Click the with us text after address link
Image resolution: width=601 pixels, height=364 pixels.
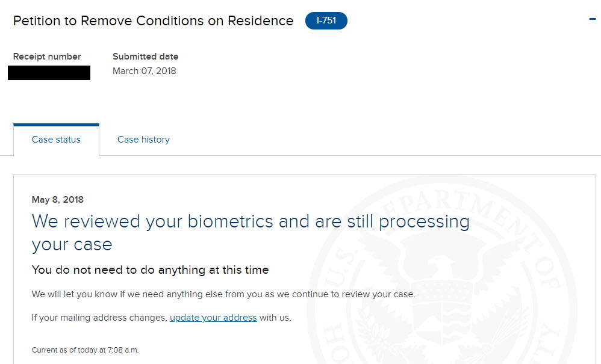(275, 318)
